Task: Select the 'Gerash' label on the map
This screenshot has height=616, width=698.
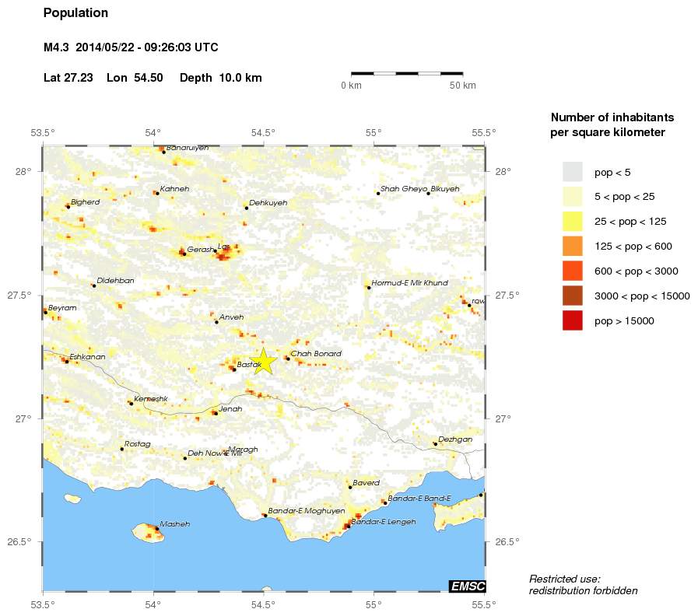Action: [x=200, y=250]
